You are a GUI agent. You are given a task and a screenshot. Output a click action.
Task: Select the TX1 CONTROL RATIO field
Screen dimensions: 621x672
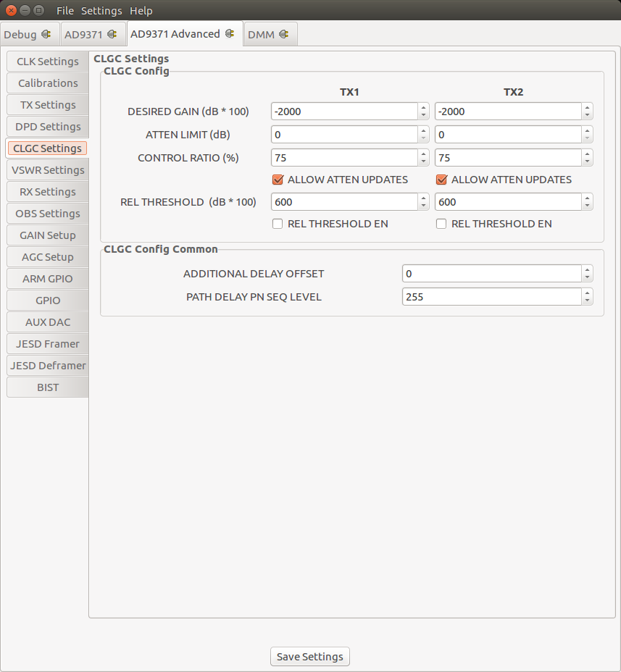pos(341,157)
